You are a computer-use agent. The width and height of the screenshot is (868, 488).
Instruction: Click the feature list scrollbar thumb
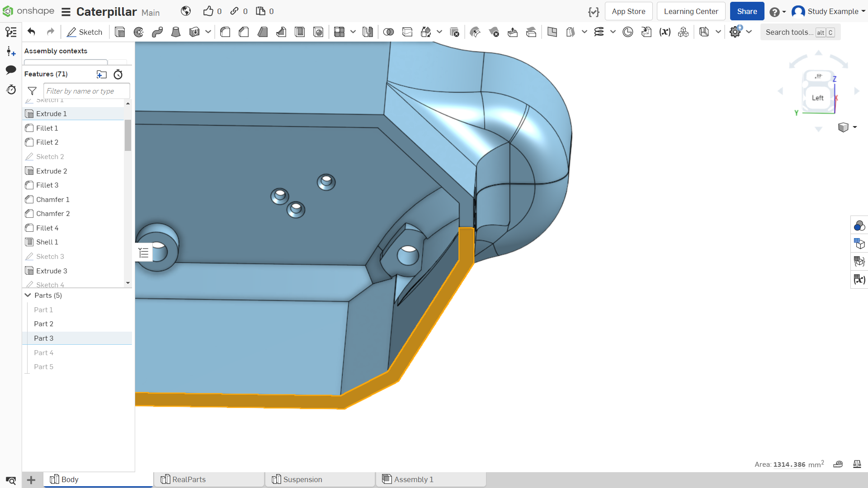(128, 135)
